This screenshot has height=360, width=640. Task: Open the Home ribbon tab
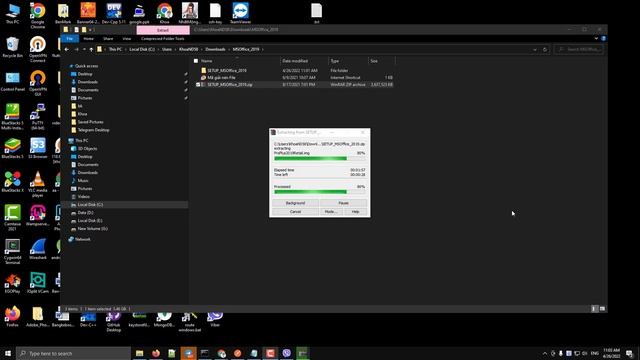click(x=89, y=39)
